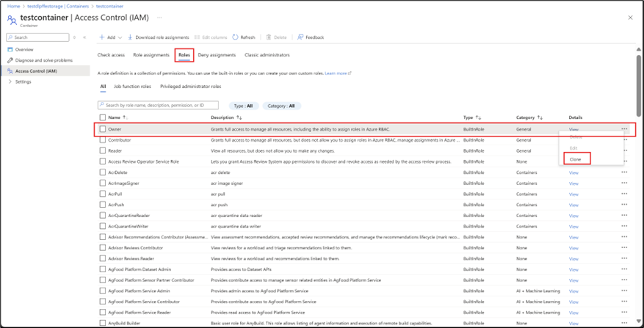644x328 pixels.
Task: Check the Contributor role checkbox
Action: point(103,140)
